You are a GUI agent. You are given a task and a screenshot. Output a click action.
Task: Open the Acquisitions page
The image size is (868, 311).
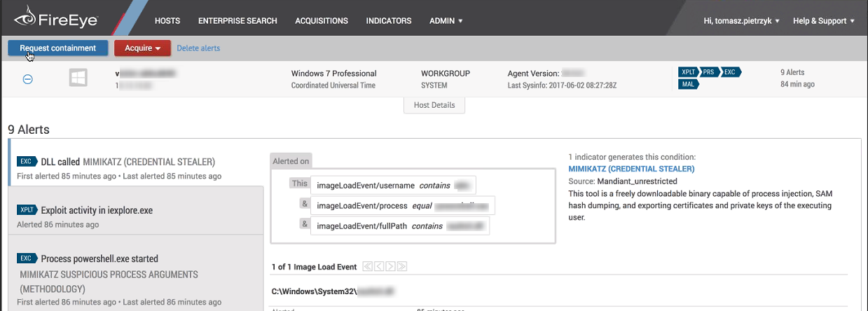322,21
